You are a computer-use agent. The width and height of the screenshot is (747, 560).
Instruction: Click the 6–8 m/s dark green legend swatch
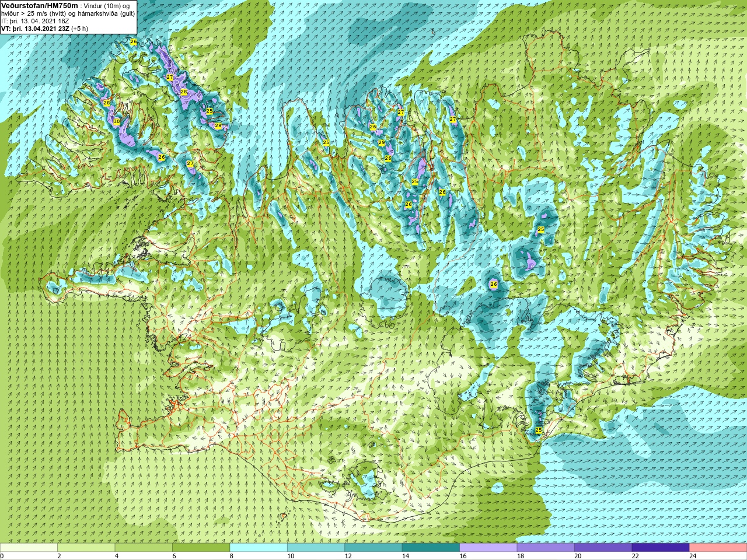[201, 548]
